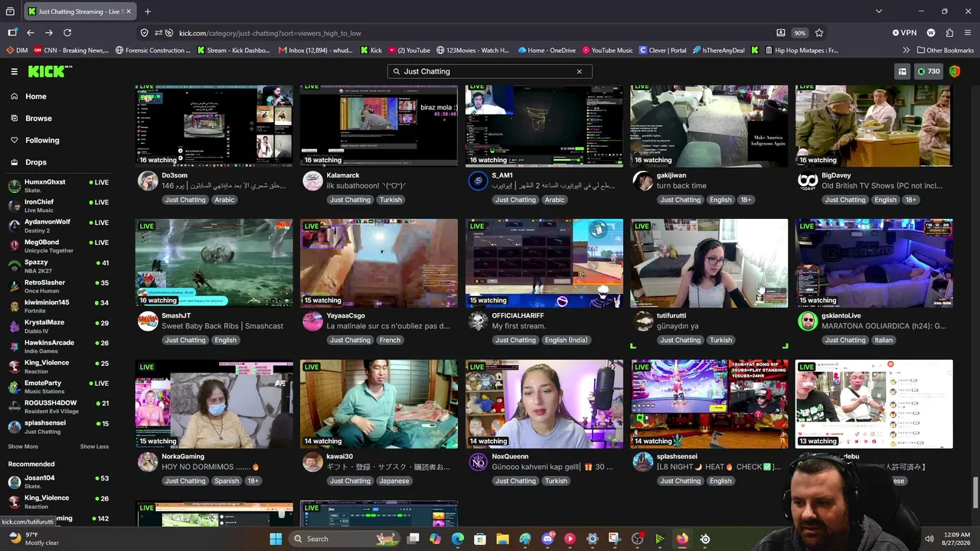Click YayaaCsgo channel avatar
Viewport: 980px width, 551px height.
point(312,321)
